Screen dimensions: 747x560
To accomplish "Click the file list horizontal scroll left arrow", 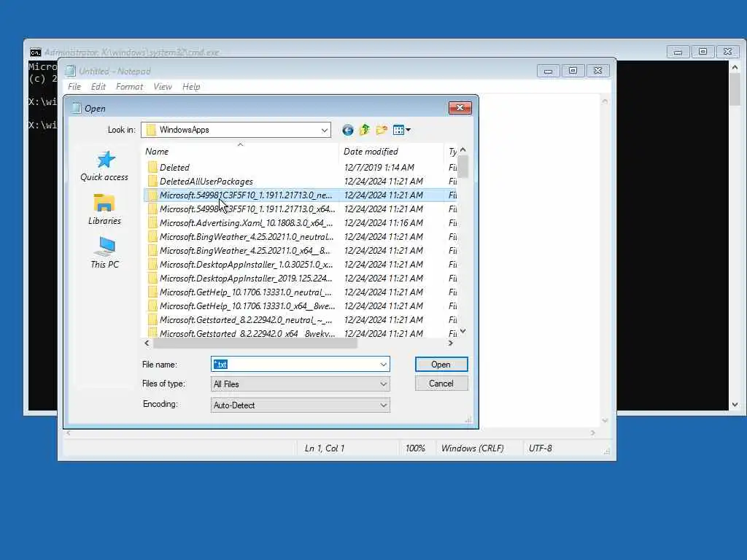I will (x=147, y=343).
